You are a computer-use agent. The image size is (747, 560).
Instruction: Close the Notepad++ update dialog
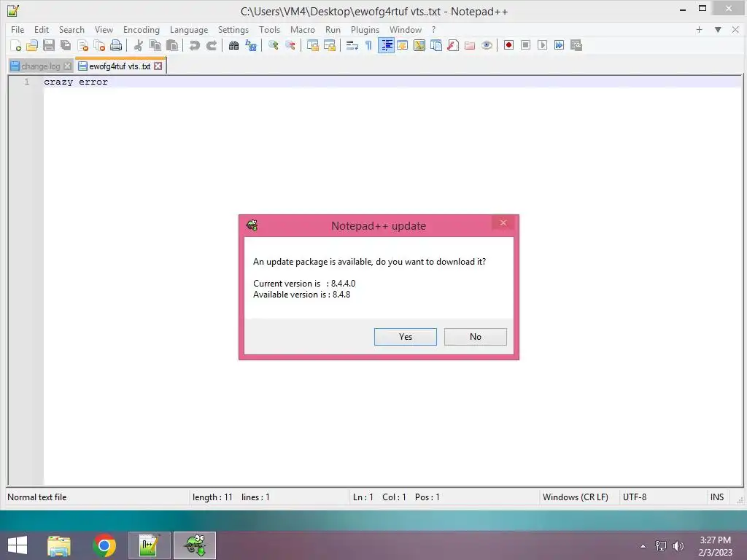pos(503,223)
